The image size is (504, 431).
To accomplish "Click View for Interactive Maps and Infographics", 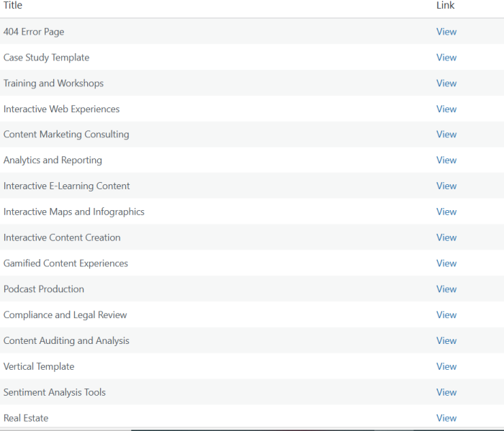I will coord(446,212).
